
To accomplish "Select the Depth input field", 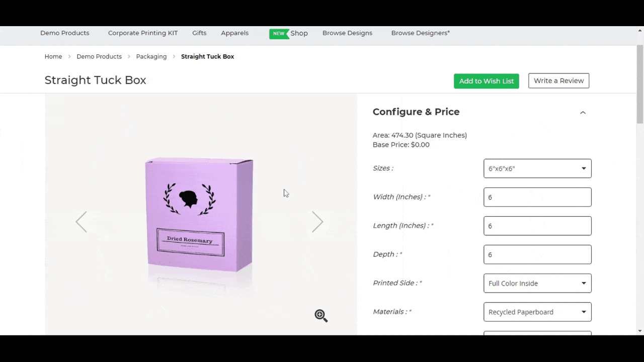I will tap(537, 254).
